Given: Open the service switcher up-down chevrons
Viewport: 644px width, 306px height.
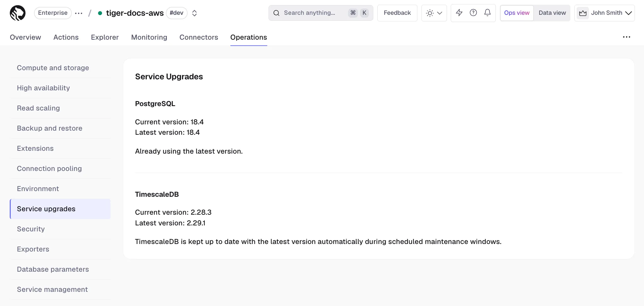Looking at the screenshot, I should 195,13.
